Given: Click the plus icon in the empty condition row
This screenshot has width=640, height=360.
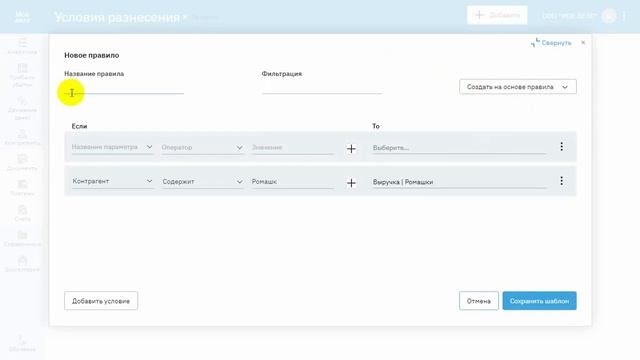Looking at the screenshot, I should [351, 149].
